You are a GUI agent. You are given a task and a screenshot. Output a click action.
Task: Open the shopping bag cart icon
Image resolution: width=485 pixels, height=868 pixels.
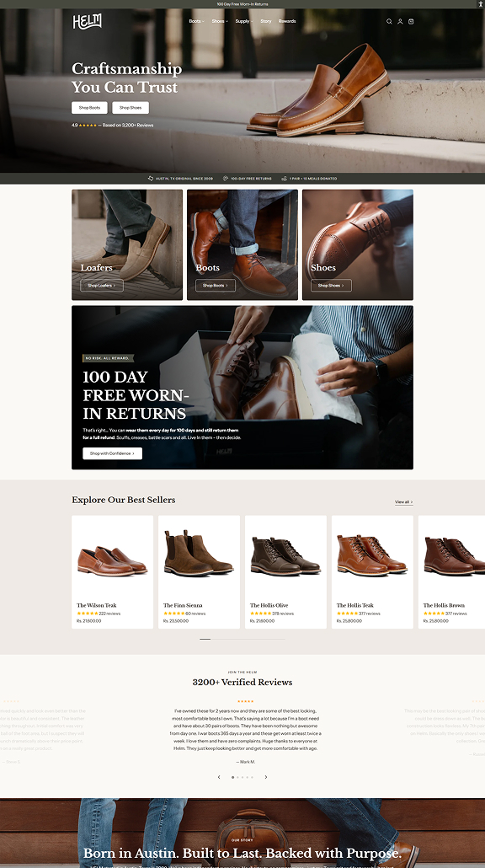coord(411,21)
